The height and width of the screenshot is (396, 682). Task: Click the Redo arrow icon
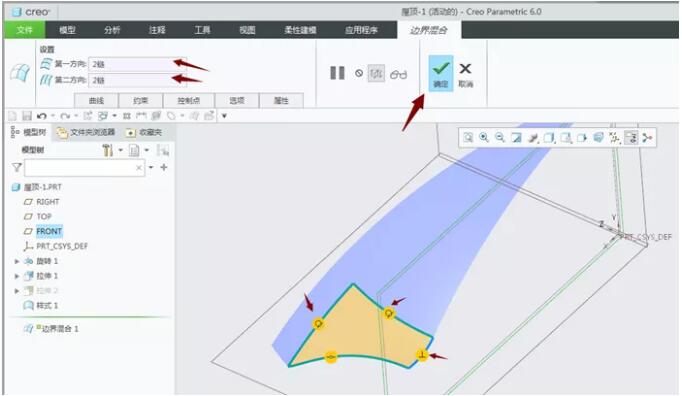pos(65,116)
